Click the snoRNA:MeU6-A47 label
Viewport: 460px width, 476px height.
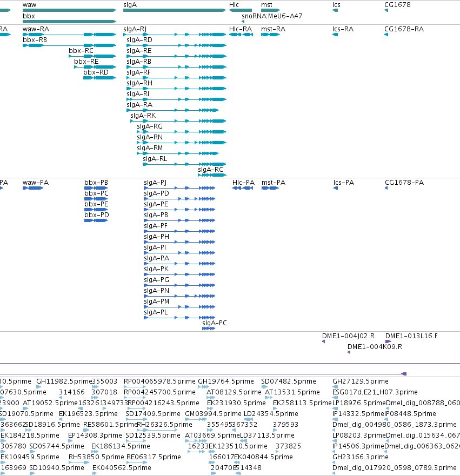pyautogui.click(x=272, y=16)
